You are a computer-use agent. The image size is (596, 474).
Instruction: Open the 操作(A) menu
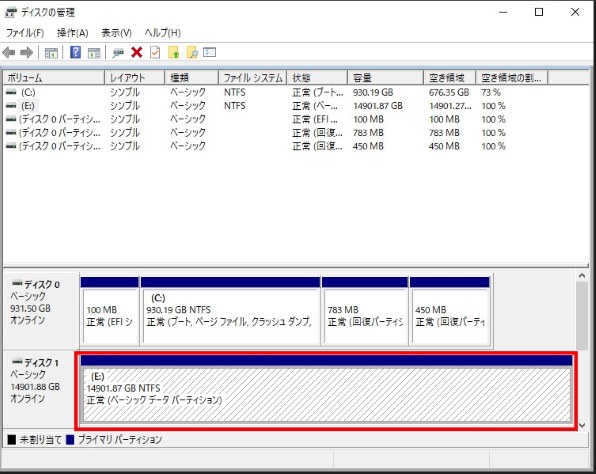73,33
